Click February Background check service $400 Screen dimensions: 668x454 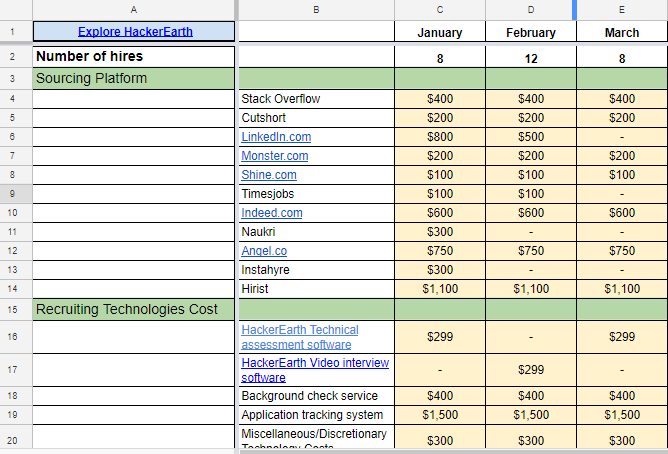point(531,396)
